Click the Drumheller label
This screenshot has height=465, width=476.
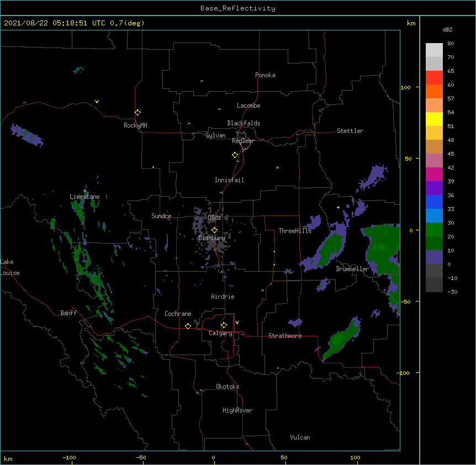[x=352, y=269]
